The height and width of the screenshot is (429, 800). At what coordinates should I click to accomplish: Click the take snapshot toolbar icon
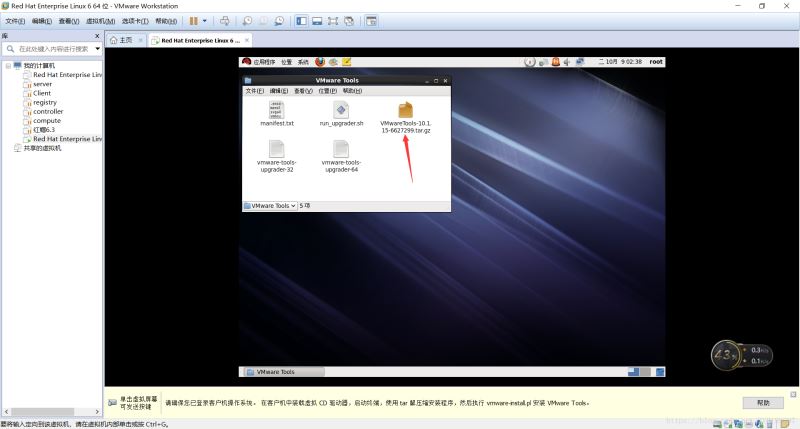[247, 20]
